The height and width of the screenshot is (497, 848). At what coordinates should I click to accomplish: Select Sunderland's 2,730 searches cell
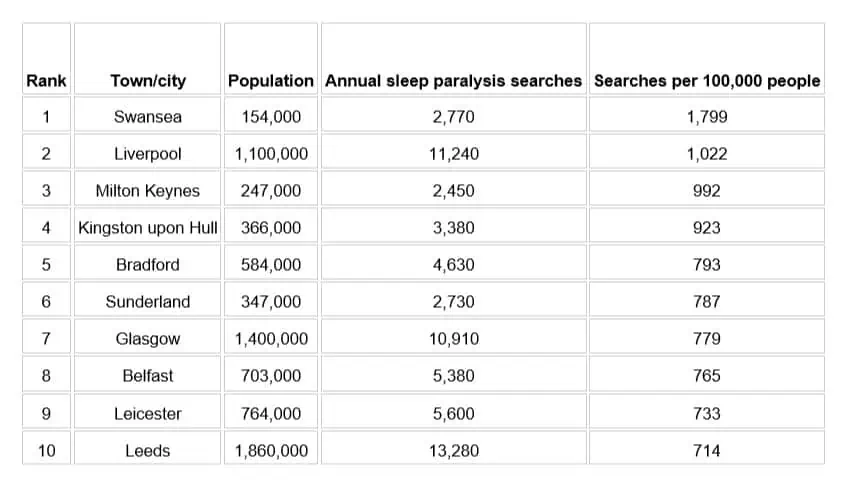453,302
